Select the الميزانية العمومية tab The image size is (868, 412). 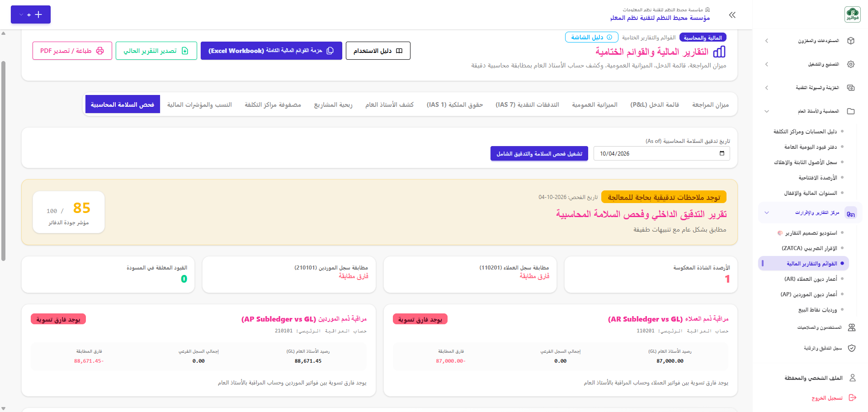[x=594, y=104]
